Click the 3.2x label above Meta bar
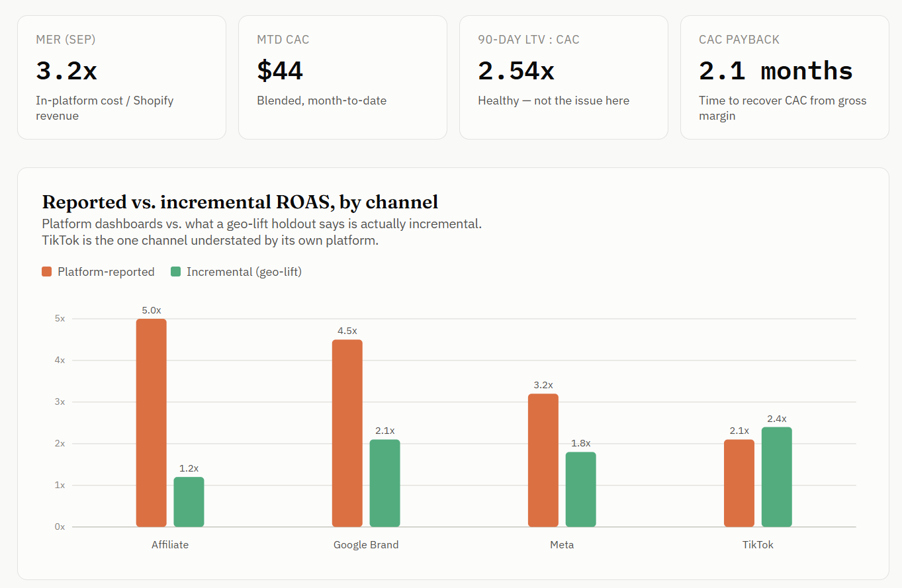 tap(543, 385)
